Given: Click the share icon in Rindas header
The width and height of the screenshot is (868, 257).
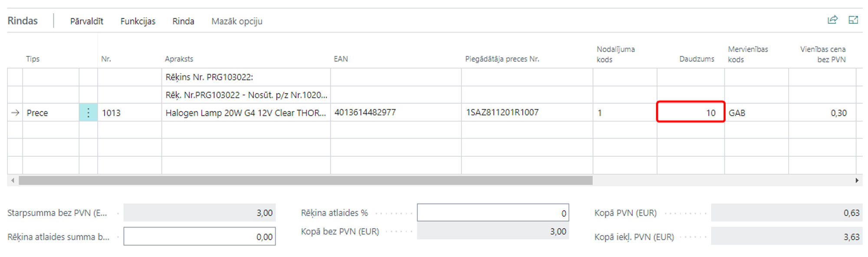Looking at the screenshot, I should [x=832, y=20].
